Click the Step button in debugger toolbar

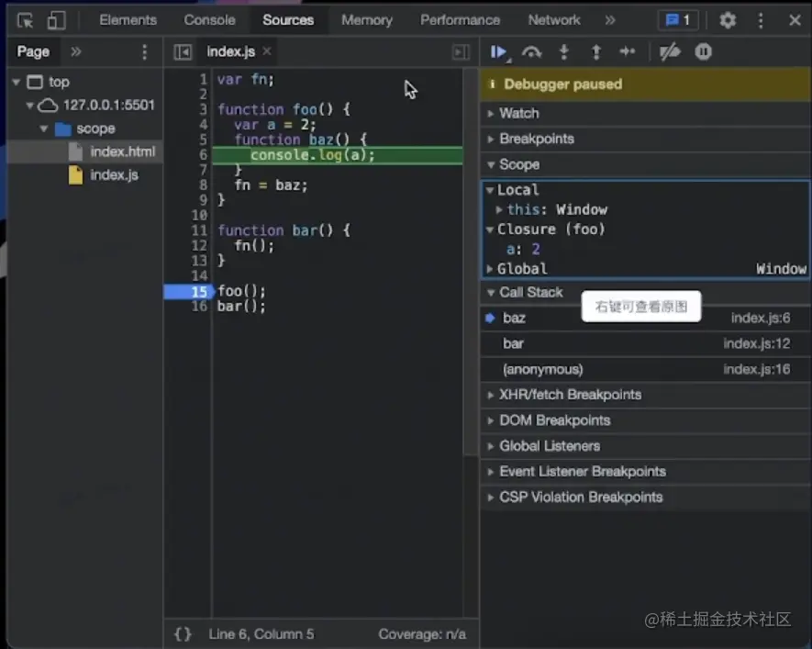(628, 51)
